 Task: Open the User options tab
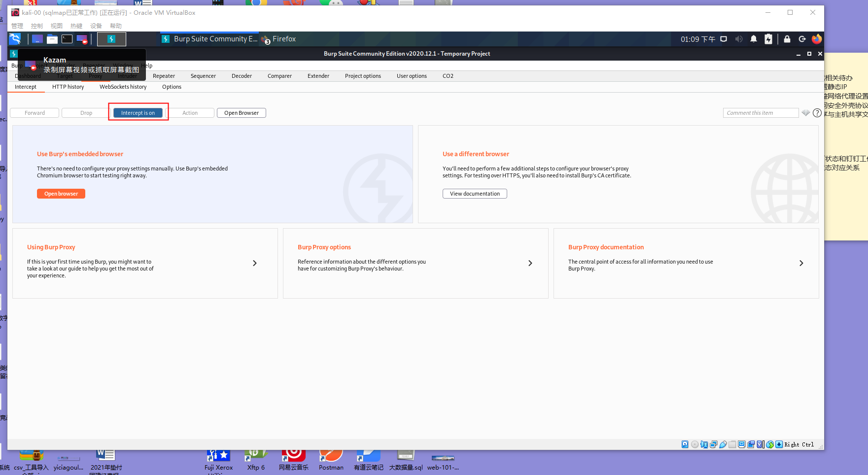click(412, 76)
